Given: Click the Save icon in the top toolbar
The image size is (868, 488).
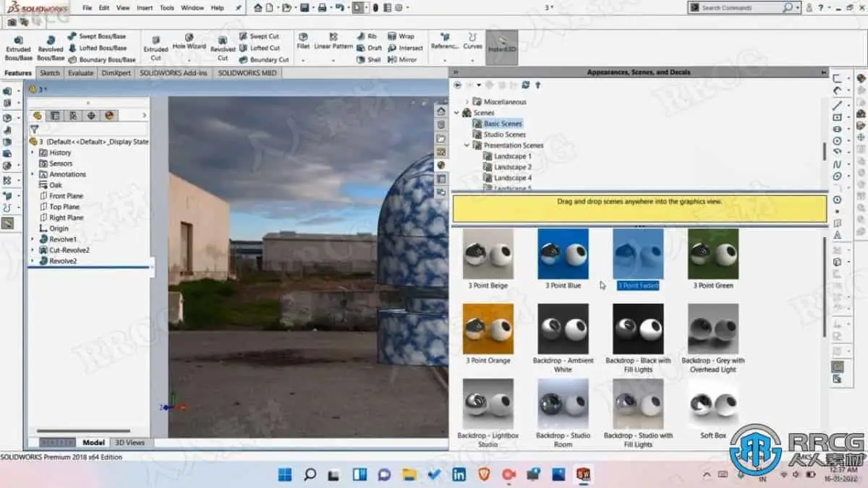Looking at the screenshot, I should click(x=304, y=7).
